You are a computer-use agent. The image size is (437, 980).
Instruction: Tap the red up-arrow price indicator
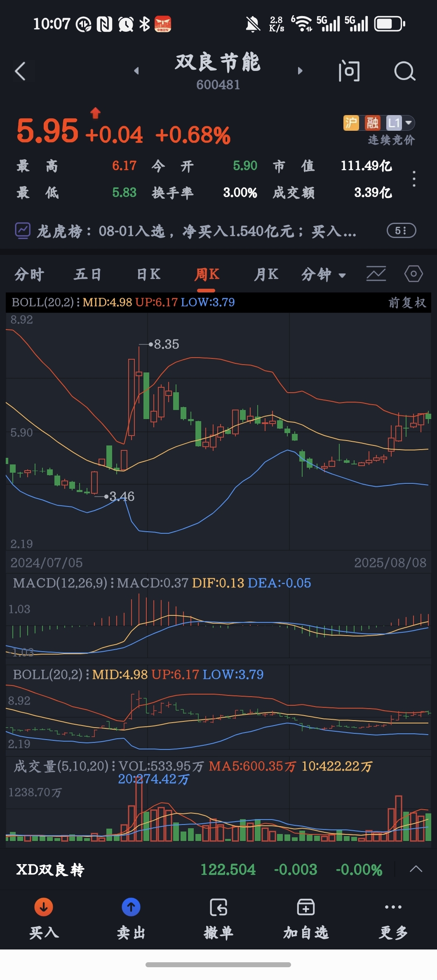pos(96,113)
